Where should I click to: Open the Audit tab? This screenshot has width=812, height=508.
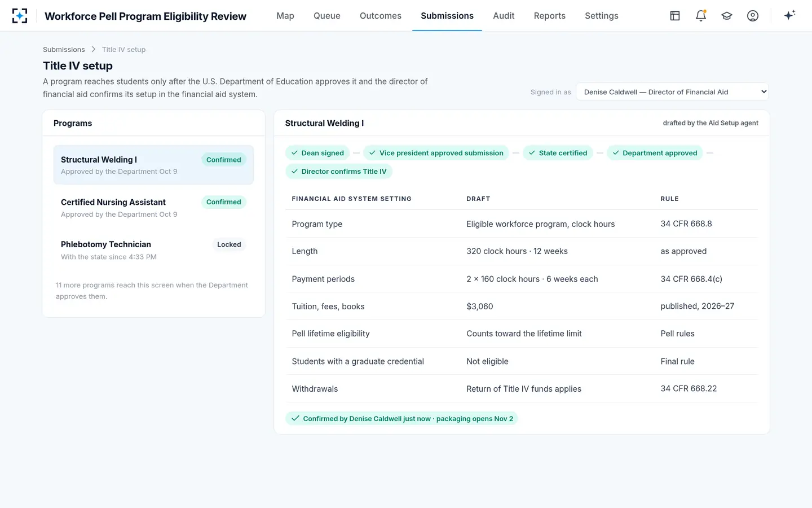pyautogui.click(x=504, y=16)
